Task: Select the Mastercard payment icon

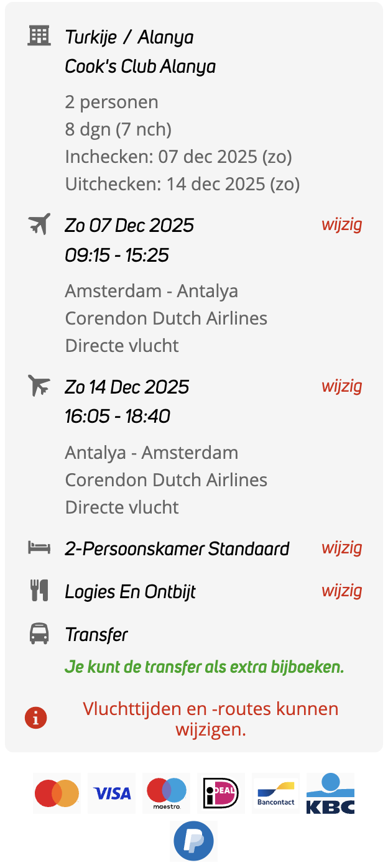Action: point(57,793)
